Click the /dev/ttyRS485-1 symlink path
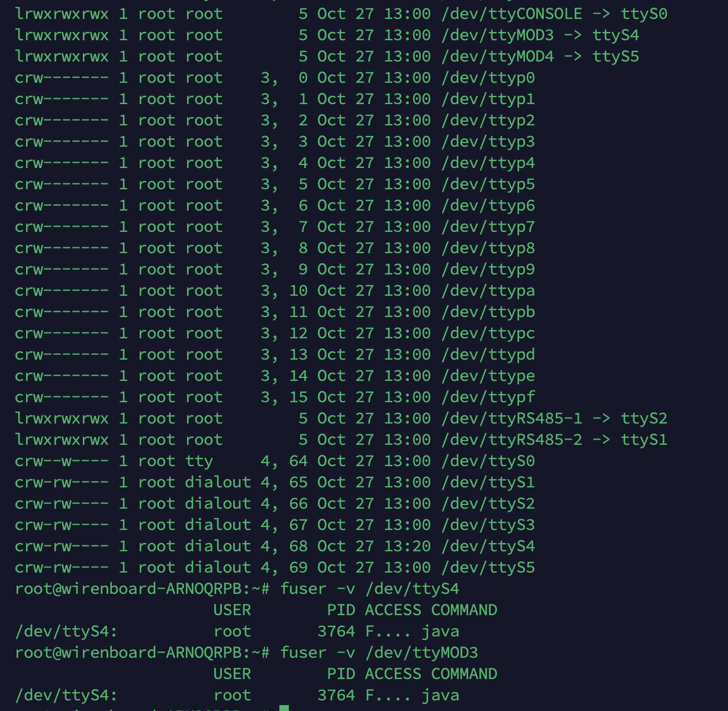 tap(511, 418)
